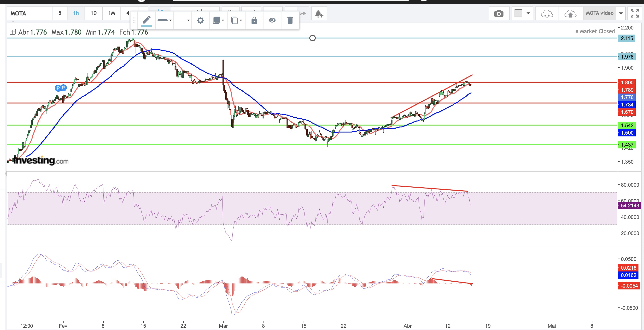Take a chart snapshot with camera icon

pyautogui.click(x=498, y=14)
